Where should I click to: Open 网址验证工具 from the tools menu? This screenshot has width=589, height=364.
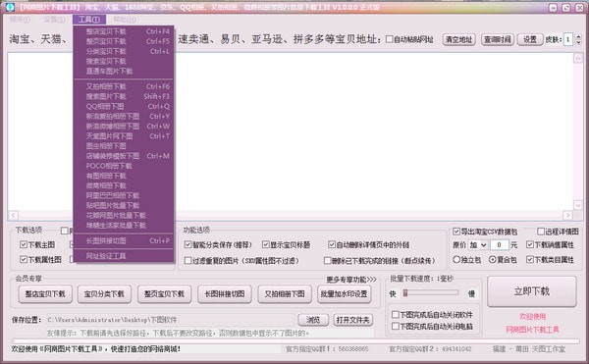[124, 256]
